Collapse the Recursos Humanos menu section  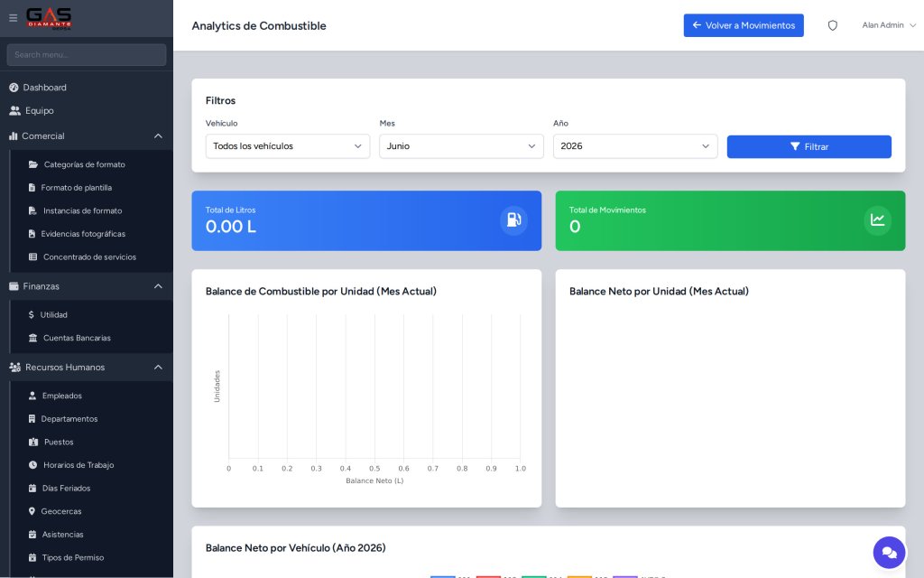158,367
